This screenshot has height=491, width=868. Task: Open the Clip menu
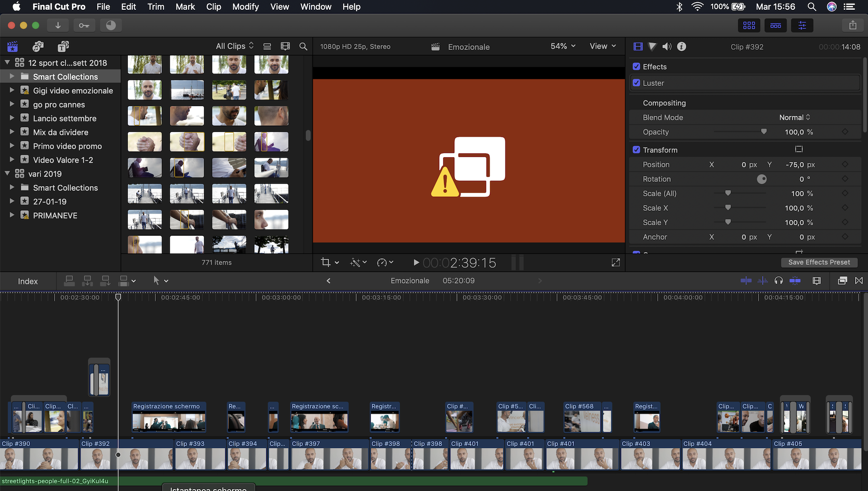(214, 7)
